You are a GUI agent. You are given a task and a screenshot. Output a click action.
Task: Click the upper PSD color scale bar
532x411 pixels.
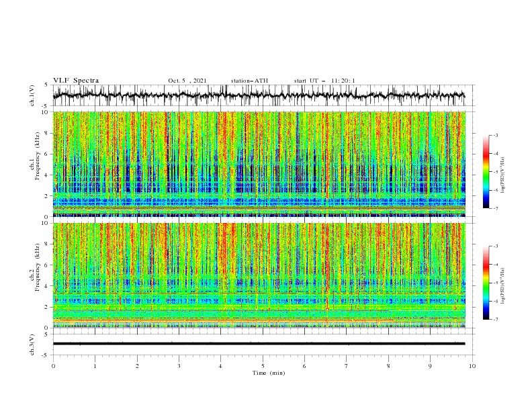point(486,172)
